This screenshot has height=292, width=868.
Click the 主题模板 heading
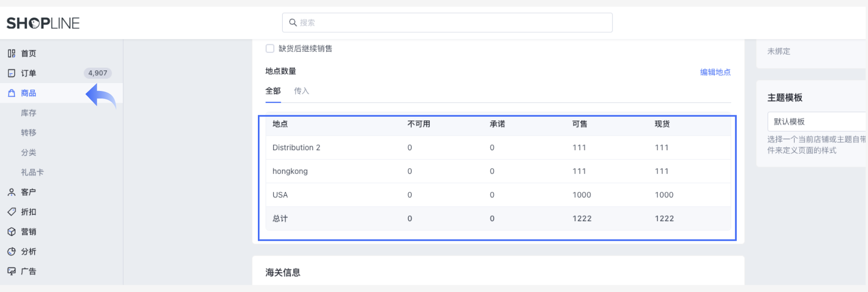pyautogui.click(x=785, y=97)
